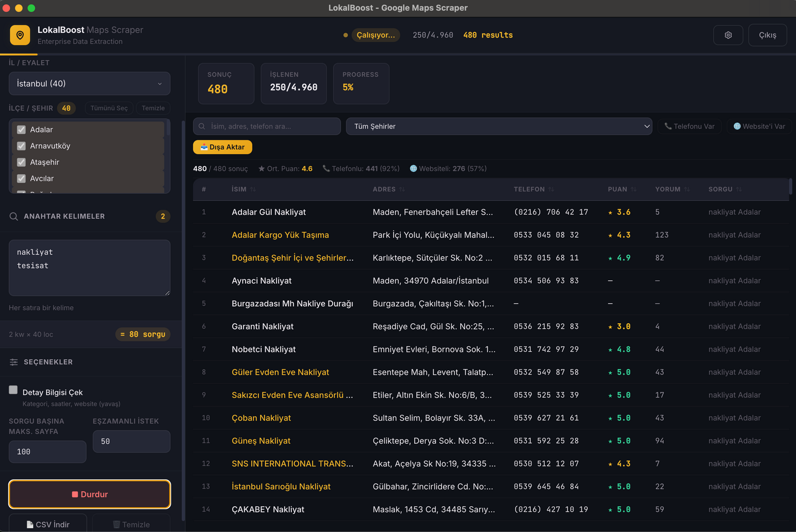This screenshot has height=532, width=796.
Task: Click the PROGRESS 5% stat card
Action: click(x=361, y=84)
